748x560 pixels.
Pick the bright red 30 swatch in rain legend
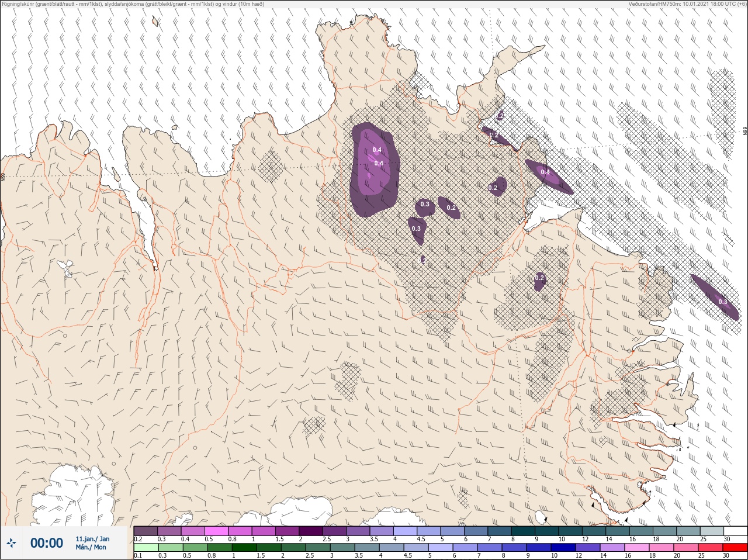(x=735, y=548)
